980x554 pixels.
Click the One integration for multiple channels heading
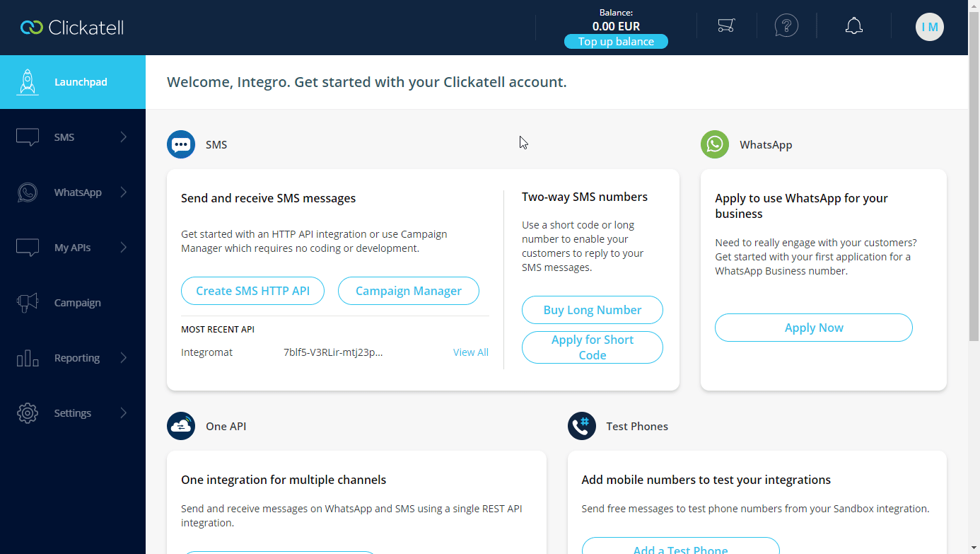[x=284, y=480]
